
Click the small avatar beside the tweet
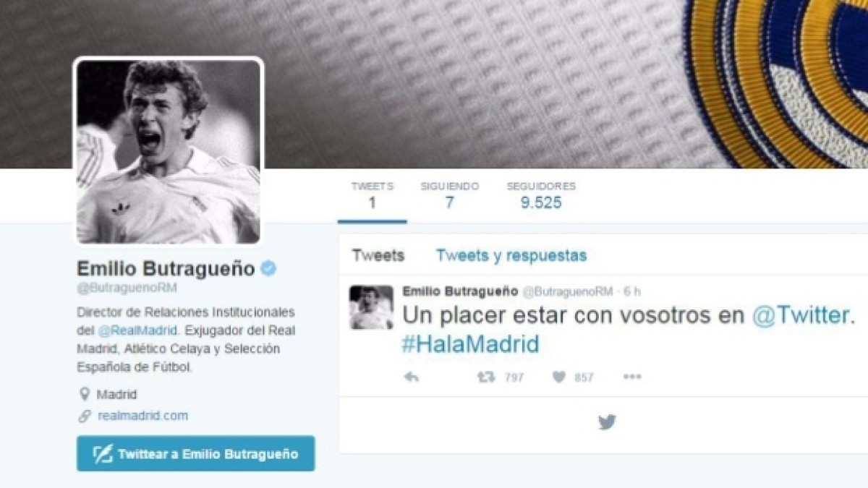[x=371, y=307]
